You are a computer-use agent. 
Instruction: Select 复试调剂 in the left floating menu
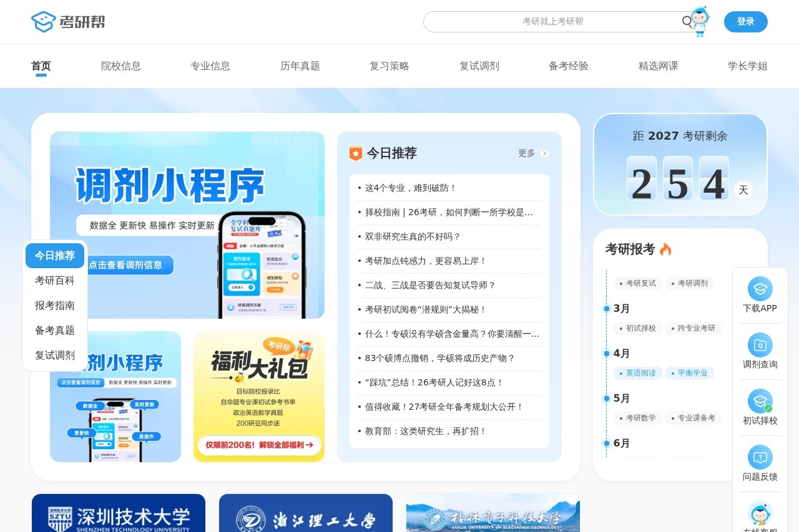tap(55, 355)
